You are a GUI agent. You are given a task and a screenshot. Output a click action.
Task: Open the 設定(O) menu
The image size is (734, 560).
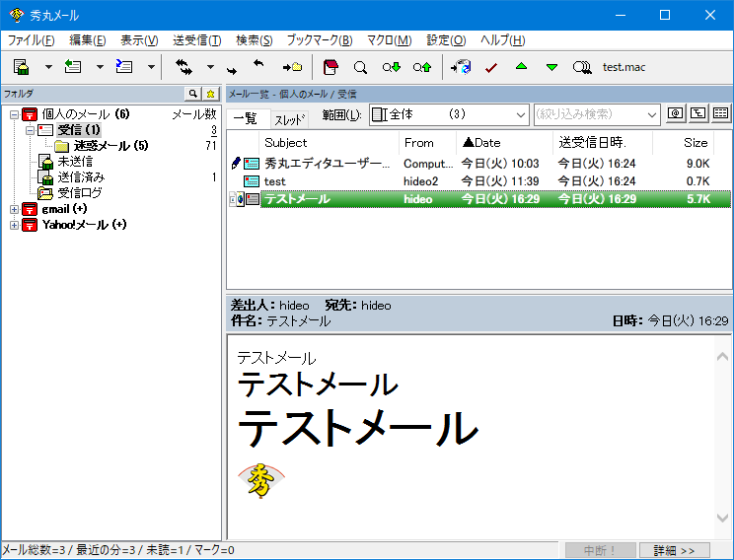pyautogui.click(x=446, y=40)
